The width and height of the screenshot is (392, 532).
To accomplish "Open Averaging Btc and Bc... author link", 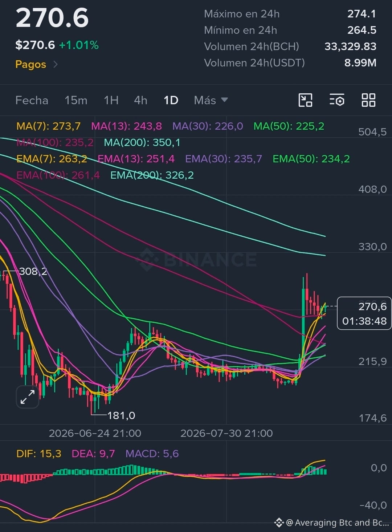I will pos(338,523).
